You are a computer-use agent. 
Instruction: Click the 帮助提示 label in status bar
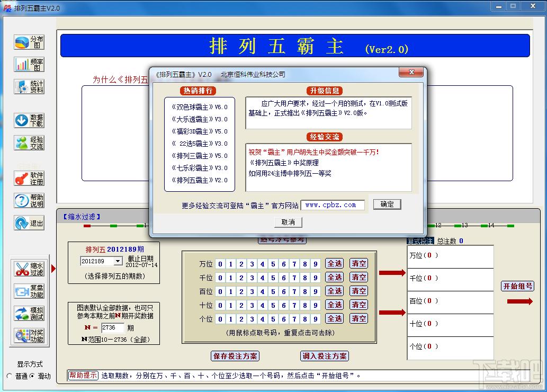[x=83, y=376]
